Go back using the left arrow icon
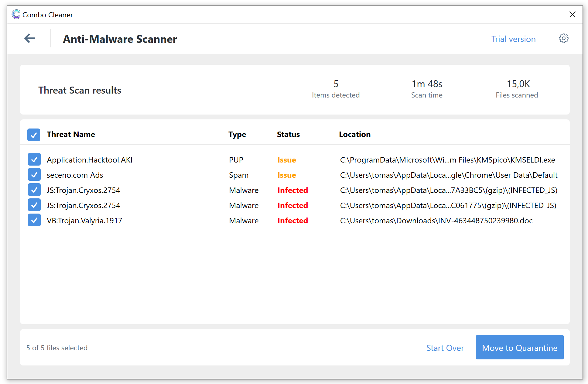The width and height of the screenshot is (588, 384). point(30,39)
